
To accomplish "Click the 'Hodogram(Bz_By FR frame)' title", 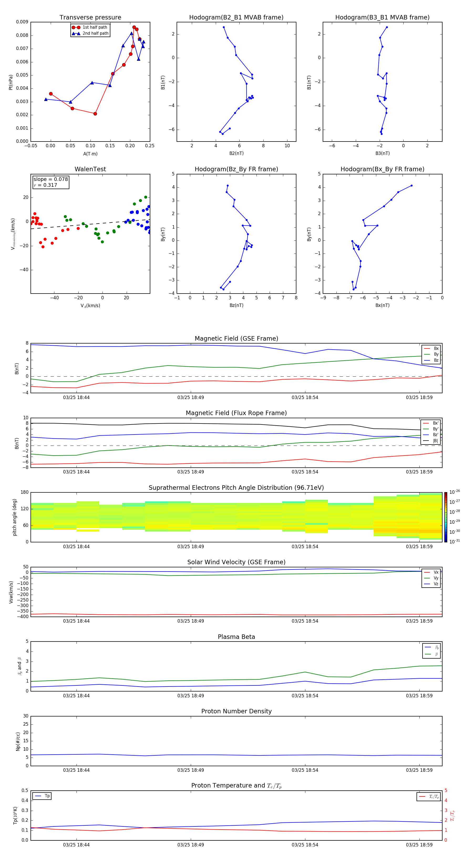I will (236, 169).
